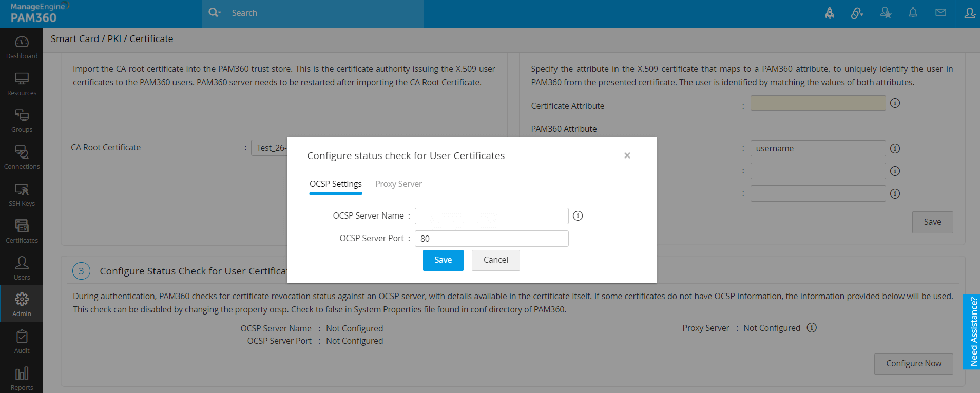980x393 pixels.
Task: Close the Configure status check dialog
Action: coord(627,155)
